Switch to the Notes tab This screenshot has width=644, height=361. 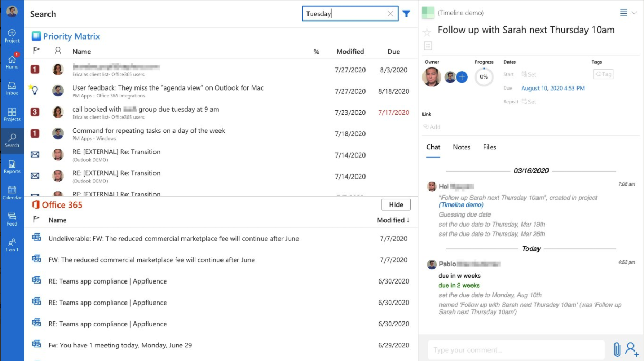click(x=462, y=147)
